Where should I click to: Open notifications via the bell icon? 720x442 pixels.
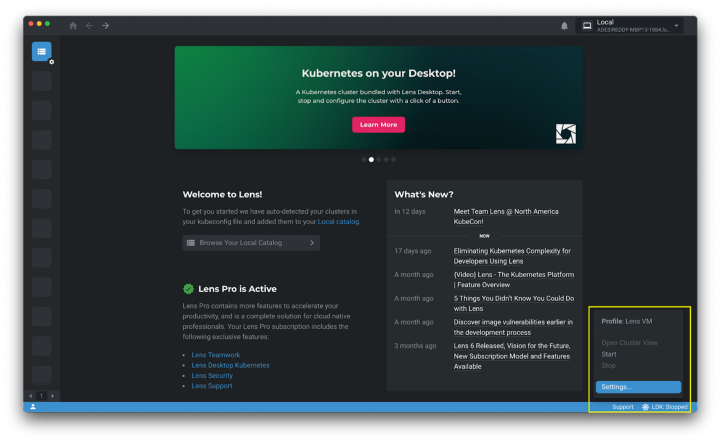pos(564,25)
